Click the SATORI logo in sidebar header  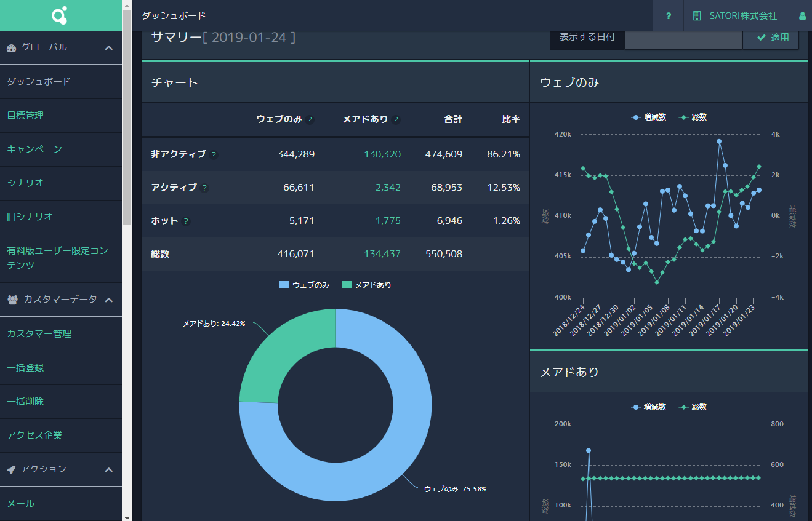pos(60,15)
